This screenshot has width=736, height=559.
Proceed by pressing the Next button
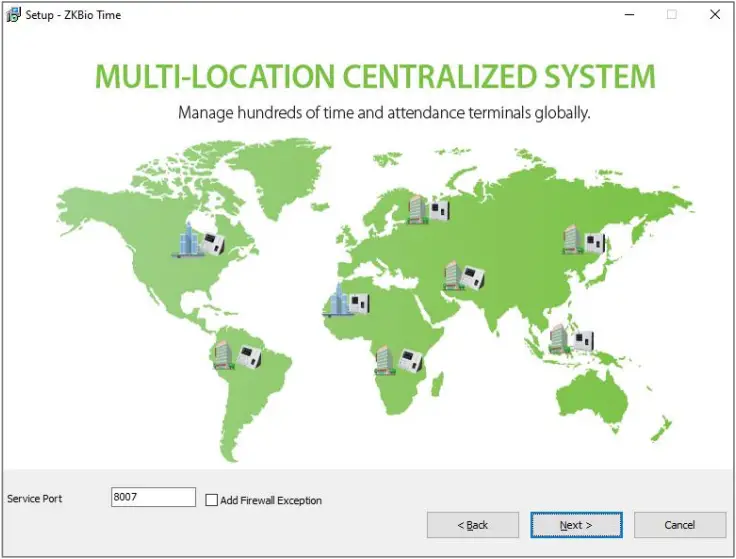click(576, 525)
